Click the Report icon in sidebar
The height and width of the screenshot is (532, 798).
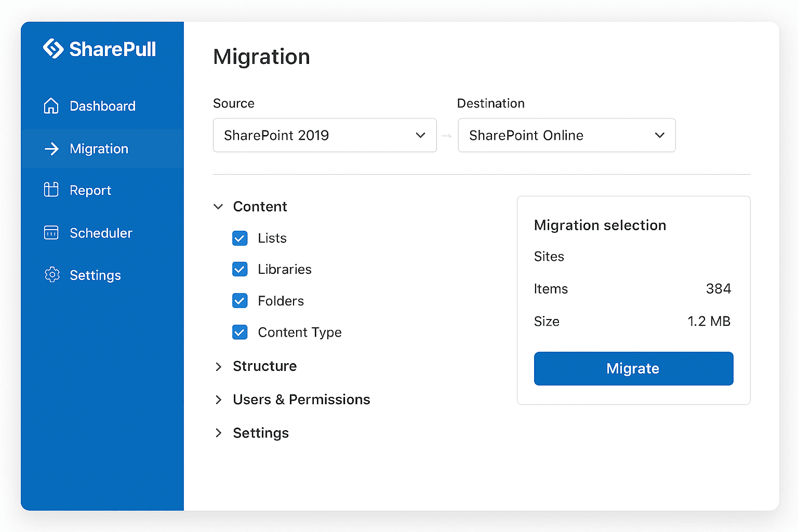[51, 190]
